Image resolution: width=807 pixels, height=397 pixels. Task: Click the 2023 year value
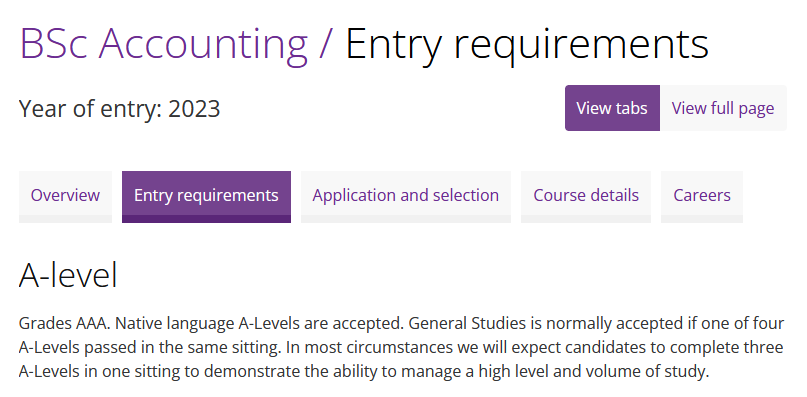[195, 109]
